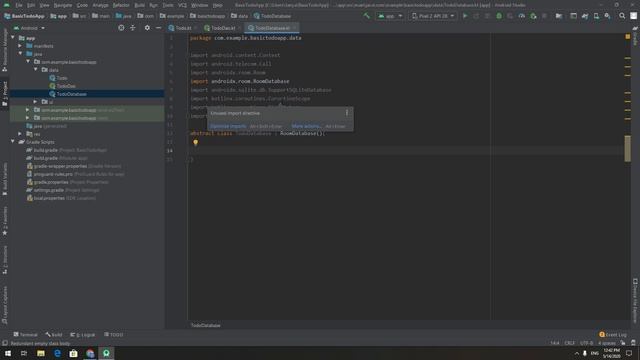
Task: Click the Stop square icon in the toolbar
Action: [x=544, y=16]
